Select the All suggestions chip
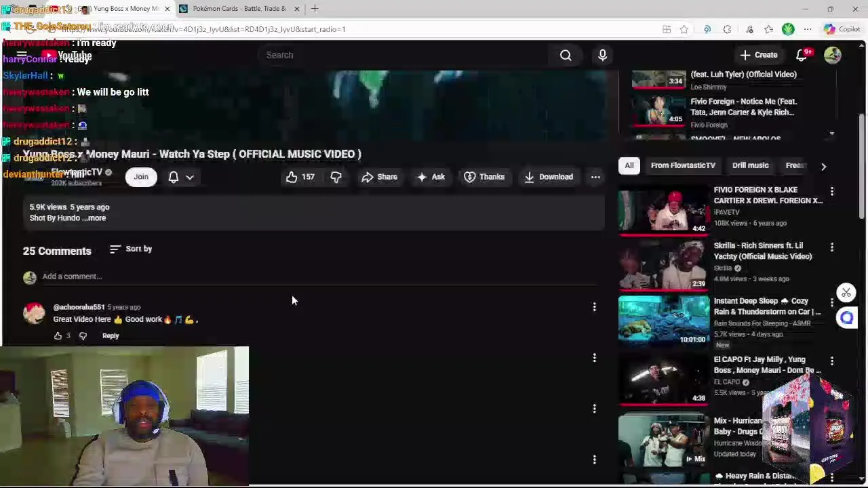Image resolution: width=868 pixels, height=488 pixels. [x=629, y=165]
